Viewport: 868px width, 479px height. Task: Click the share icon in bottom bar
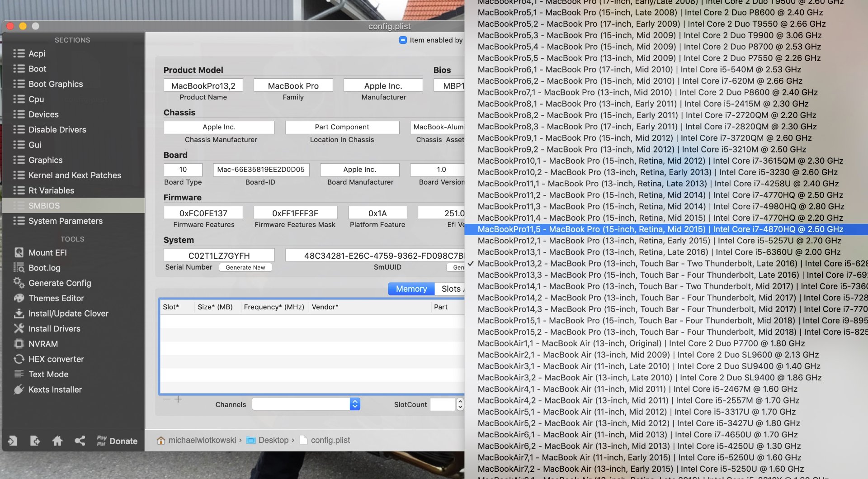[80, 441]
